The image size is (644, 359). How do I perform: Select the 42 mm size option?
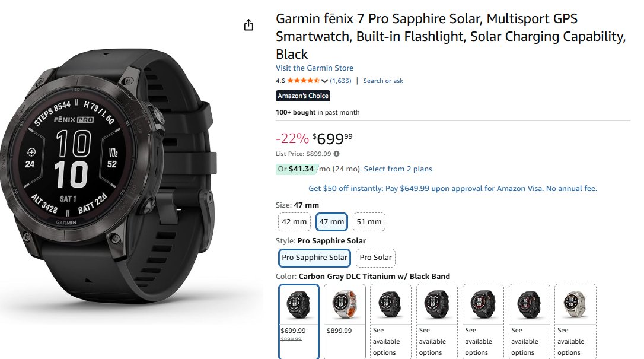(x=295, y=222)
